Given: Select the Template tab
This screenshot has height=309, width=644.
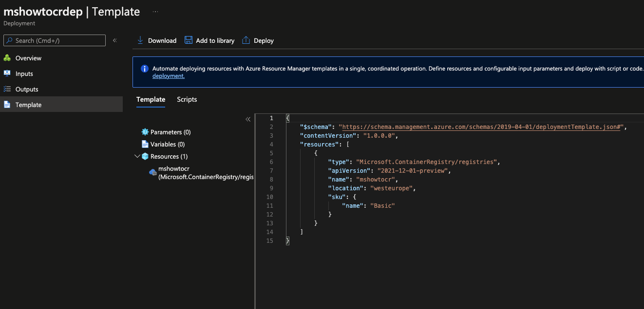Looking at the screenshot, I should [x=151, y=99].
